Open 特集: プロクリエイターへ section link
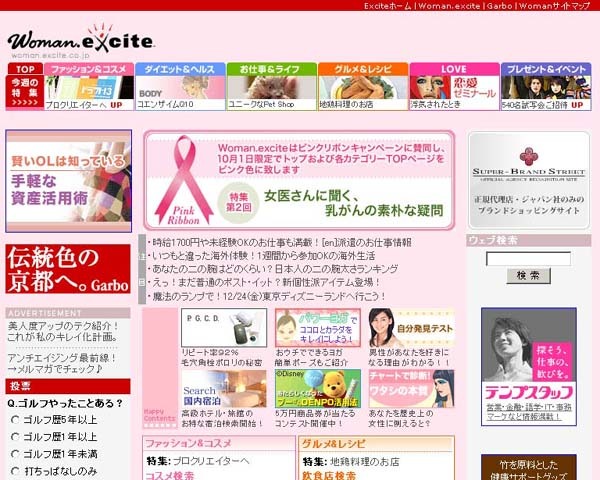This screenshot has height=480, width=600. click(197, 461)
